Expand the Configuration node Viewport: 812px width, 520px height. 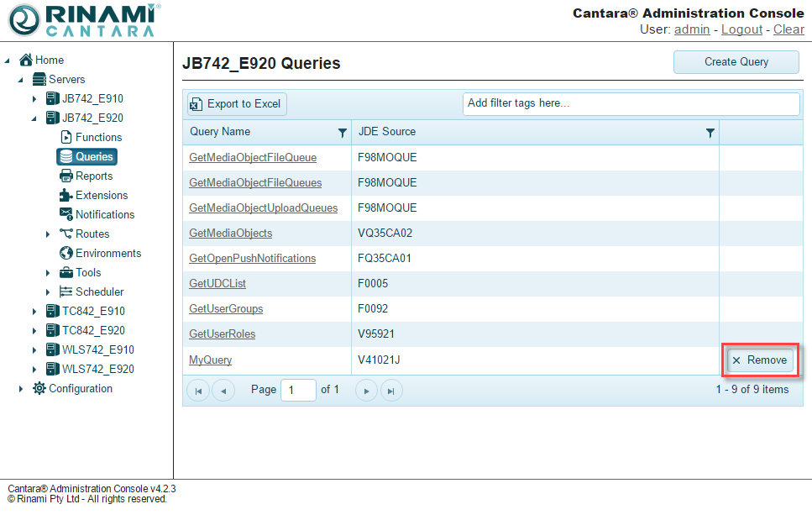21,389
